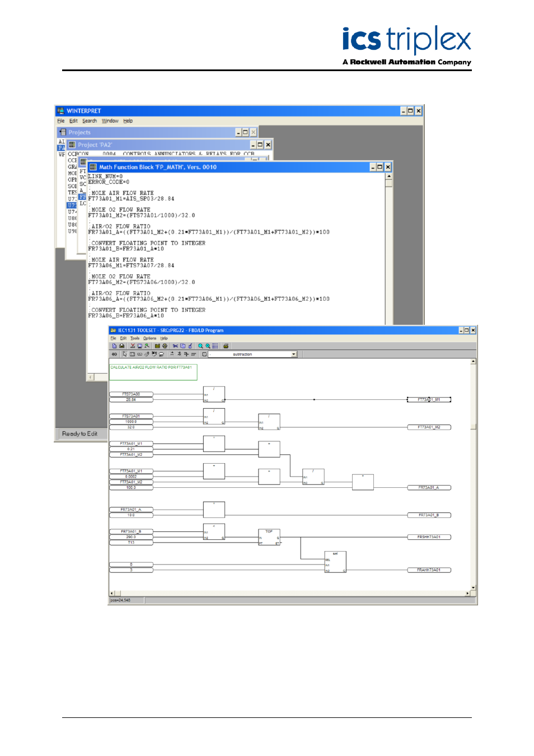Click the comment text tool icon

pyautogui.click(x=204, y=354)
